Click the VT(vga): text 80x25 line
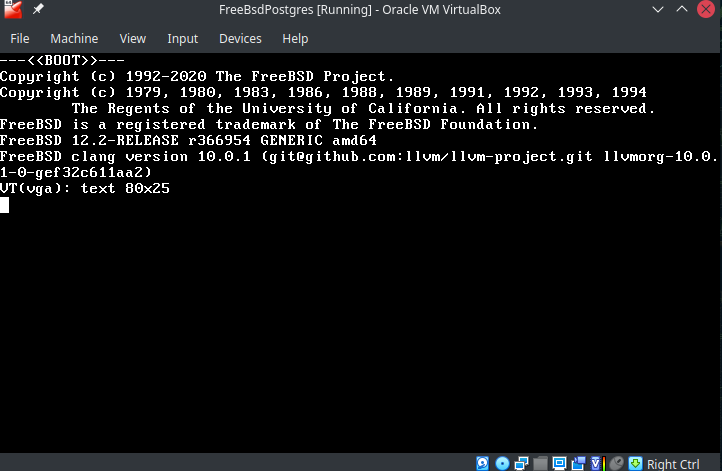 coord(85,188)
